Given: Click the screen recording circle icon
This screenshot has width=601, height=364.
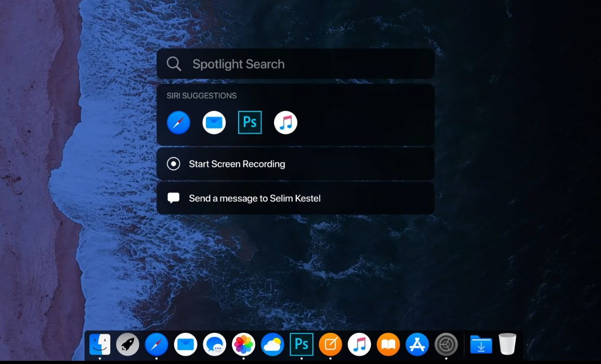Looking at the screenshot, I should tap(173, 164).
